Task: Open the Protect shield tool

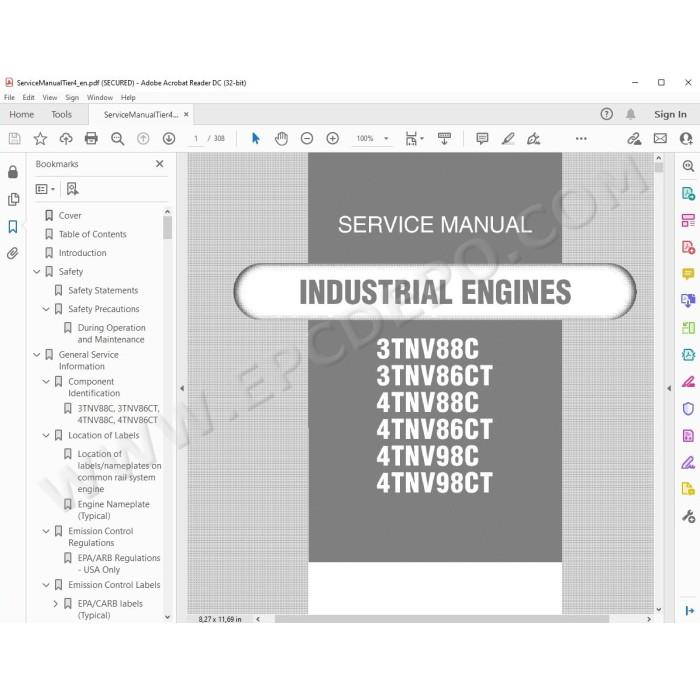Action: tap(688, 408)
